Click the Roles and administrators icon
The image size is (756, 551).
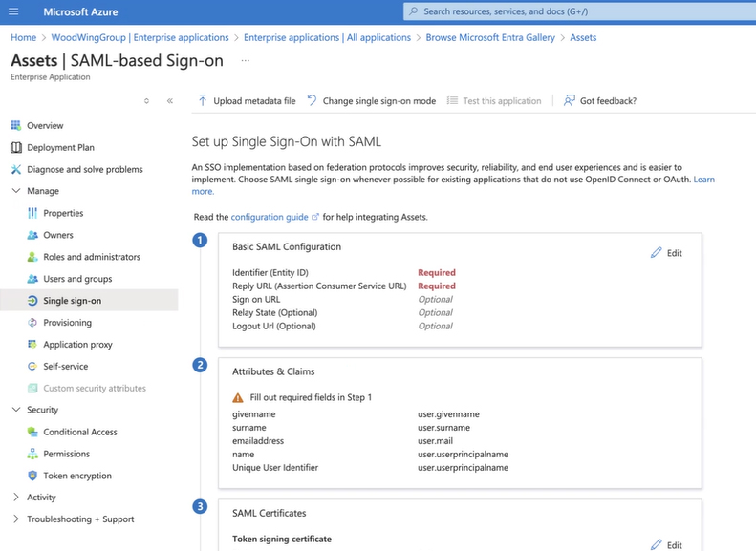[32, 257]
